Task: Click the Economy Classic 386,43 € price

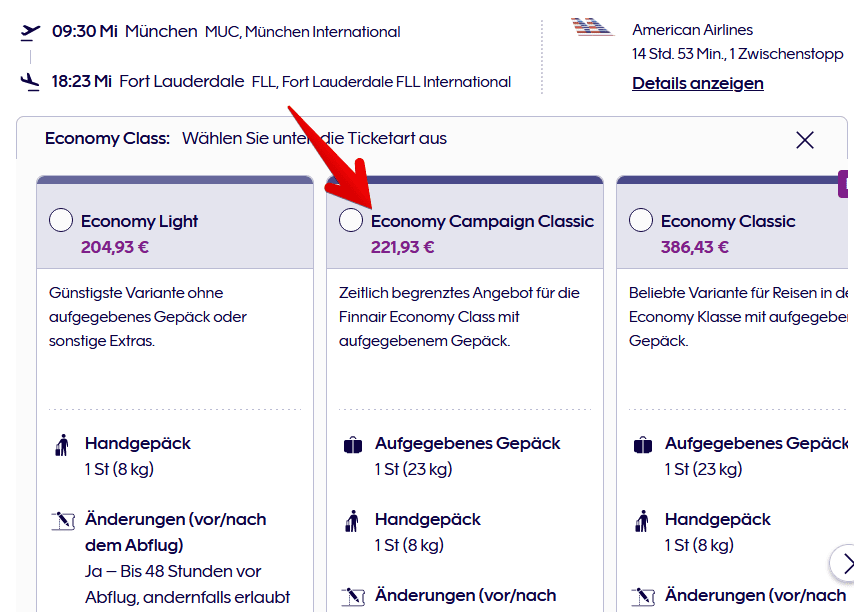Action: 694,247
